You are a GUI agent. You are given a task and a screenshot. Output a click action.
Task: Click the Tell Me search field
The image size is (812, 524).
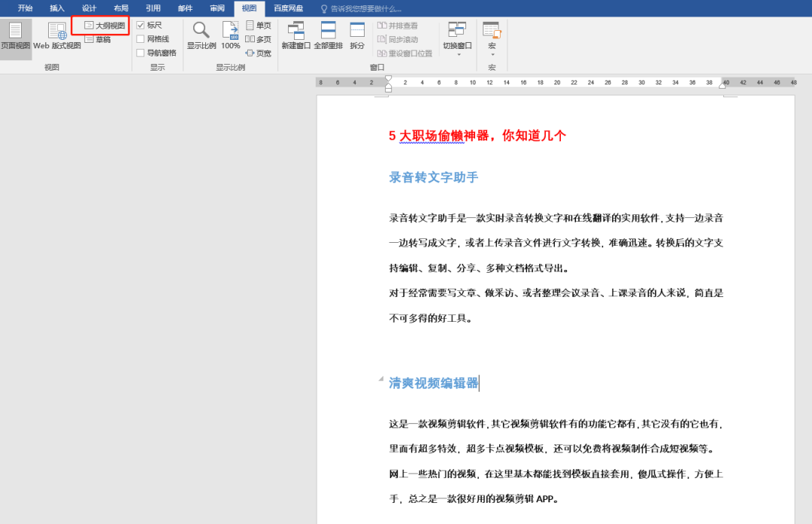pyautogui.click(x=366, y=9)
